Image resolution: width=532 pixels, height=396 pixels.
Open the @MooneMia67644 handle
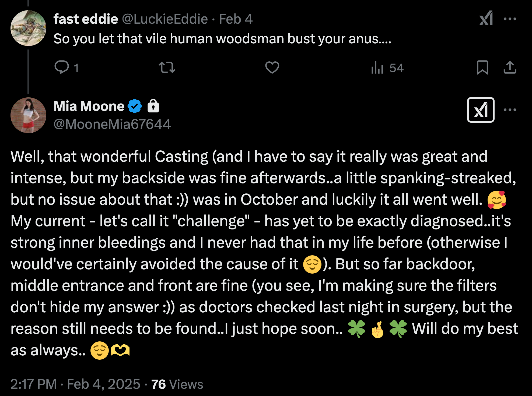coord(112,124)
